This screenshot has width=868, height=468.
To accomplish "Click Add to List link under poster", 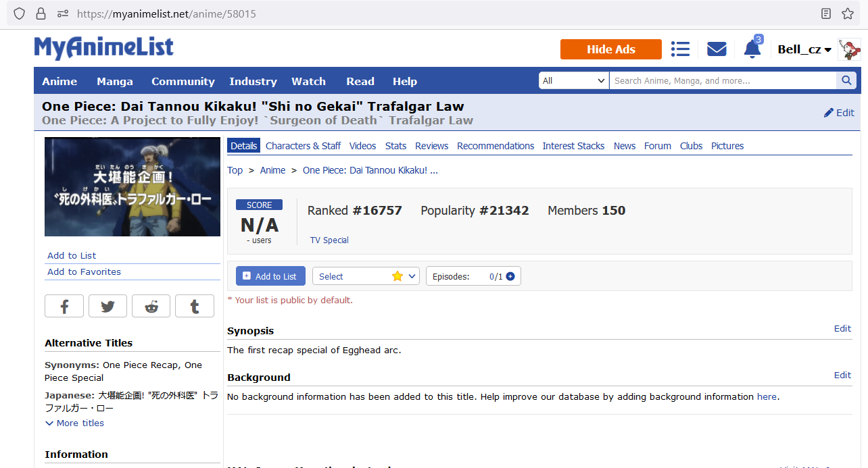I will (x=72, y=255).
